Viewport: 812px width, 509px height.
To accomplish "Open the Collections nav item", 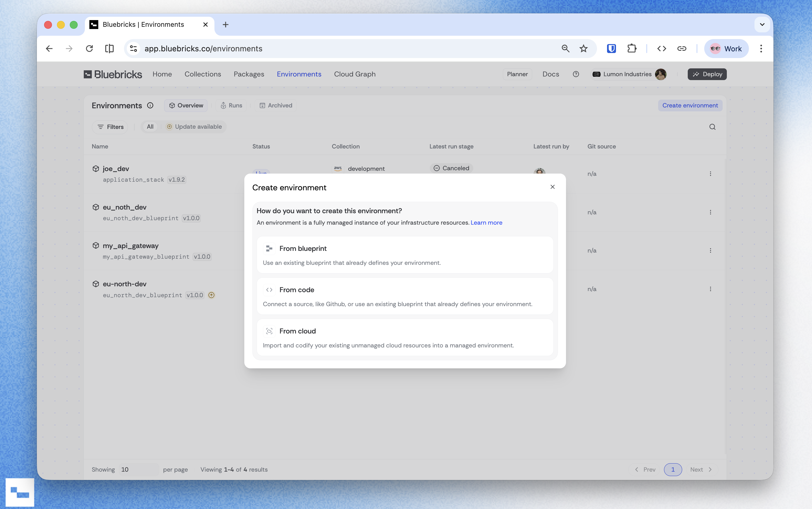I will click(203, 74).
